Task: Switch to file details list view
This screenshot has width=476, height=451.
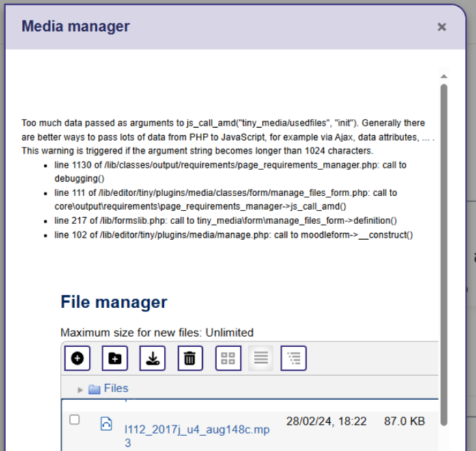Action: coord(261,358)
